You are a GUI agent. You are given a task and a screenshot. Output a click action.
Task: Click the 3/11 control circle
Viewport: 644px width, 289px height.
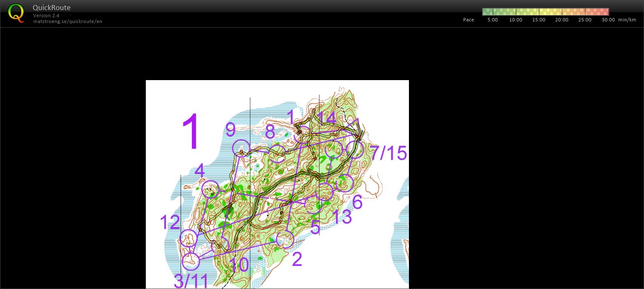click(191, 261)
